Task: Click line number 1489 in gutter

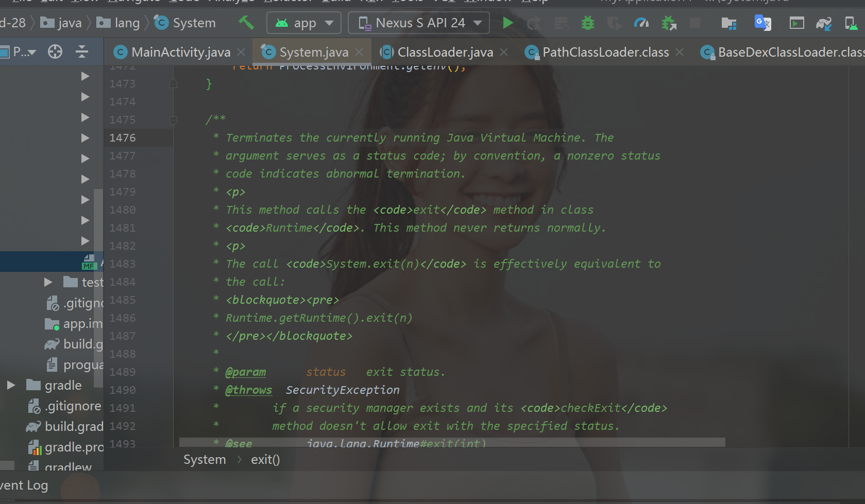Action: point(123,372)
